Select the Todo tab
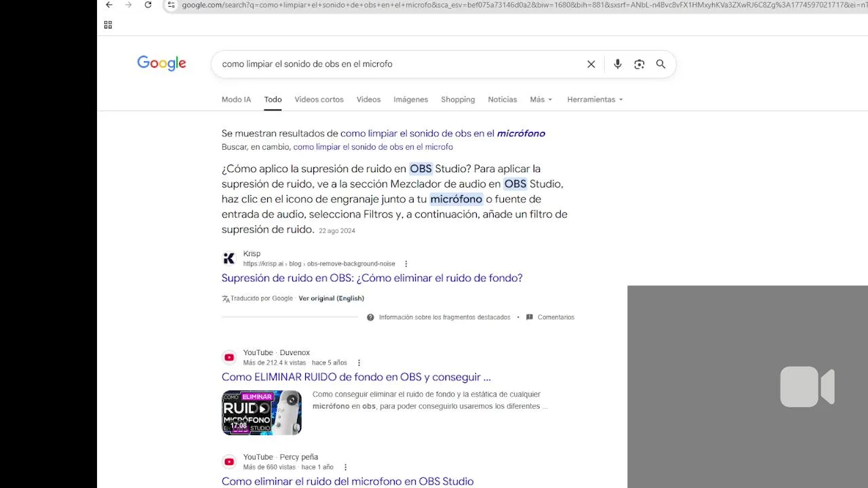Image resolution: width=868 pixels, height=488 pixels. pos(273,100)
